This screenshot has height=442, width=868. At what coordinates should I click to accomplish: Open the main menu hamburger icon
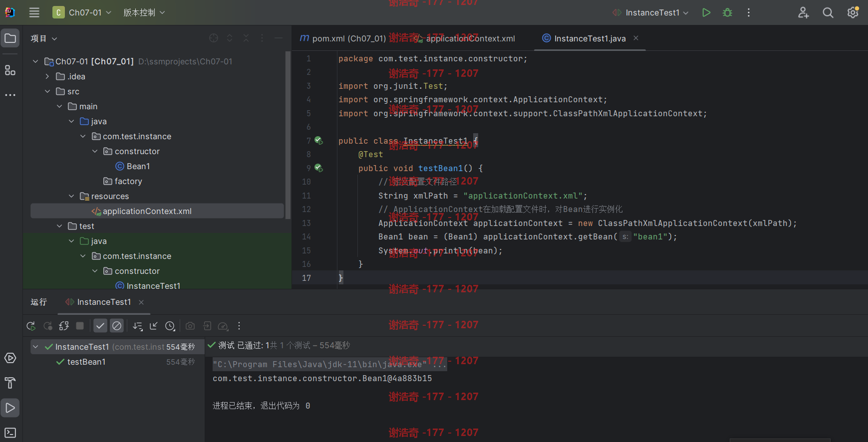pyautogui.click(x=34, y=12)
